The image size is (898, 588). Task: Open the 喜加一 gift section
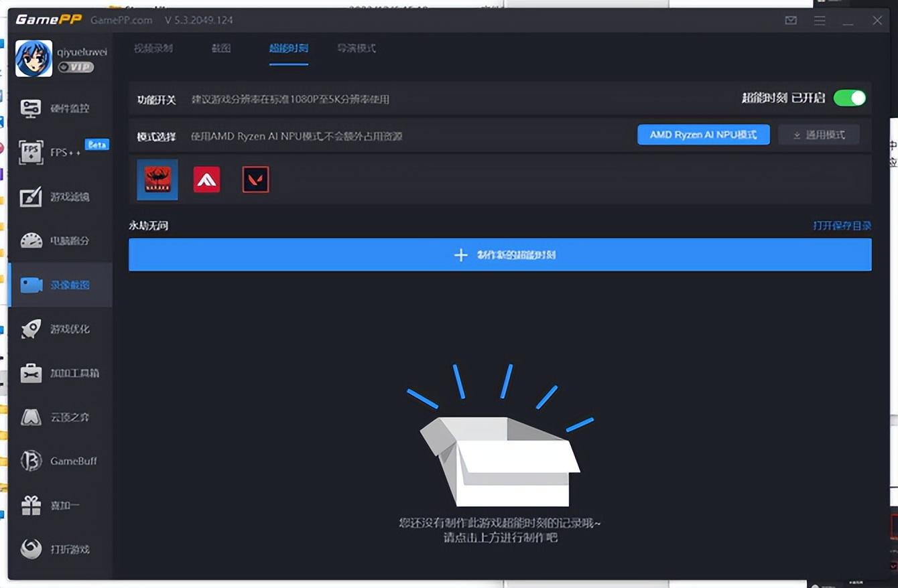tap(60, 505)
